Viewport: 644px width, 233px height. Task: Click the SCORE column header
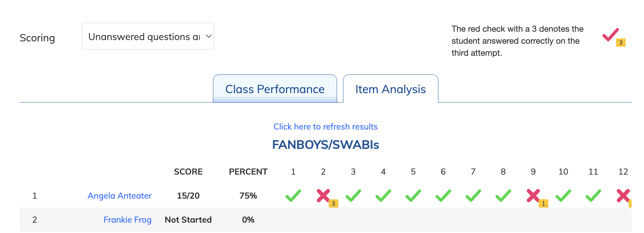[188, 172]
